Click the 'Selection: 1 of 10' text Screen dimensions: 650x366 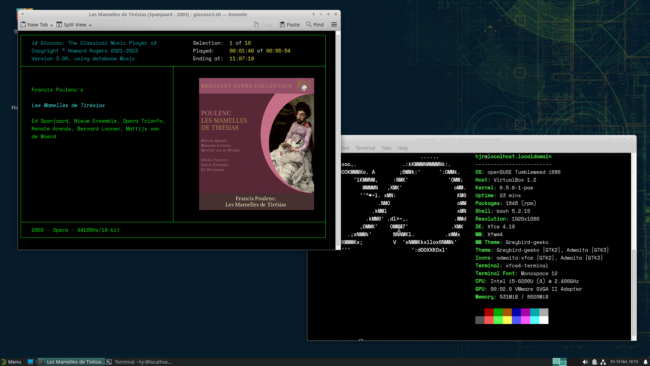[x=222, y=43]
